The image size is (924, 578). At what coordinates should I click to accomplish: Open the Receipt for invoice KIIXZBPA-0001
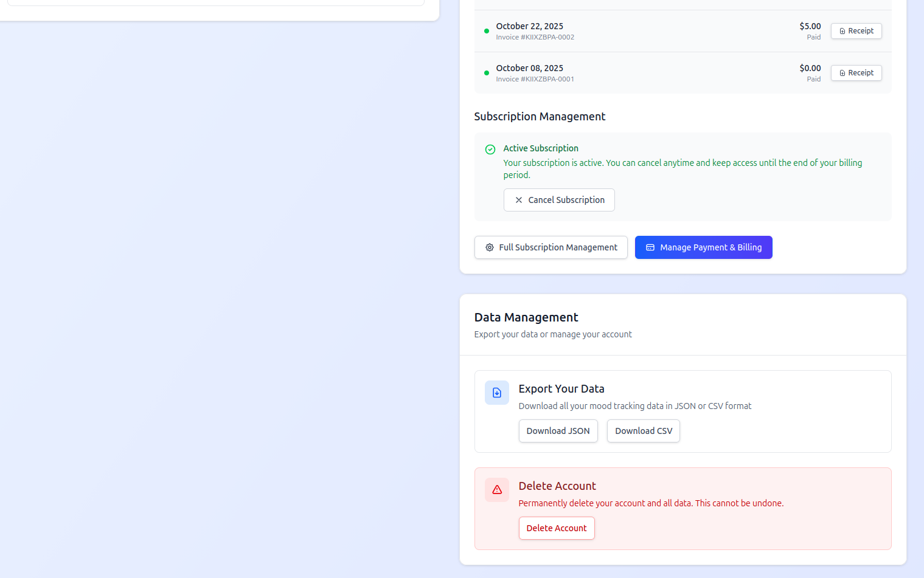(856, 73)
